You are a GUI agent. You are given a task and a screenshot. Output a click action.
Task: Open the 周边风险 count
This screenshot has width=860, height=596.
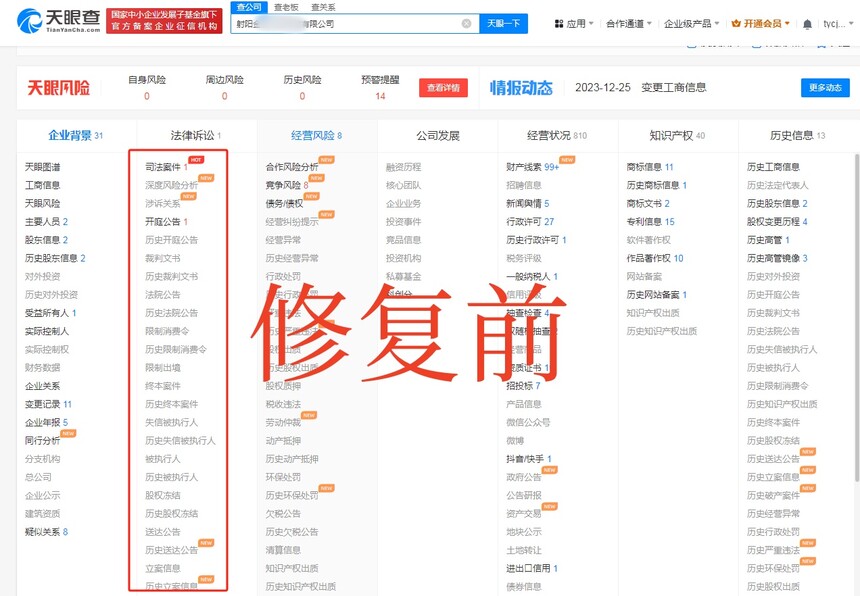[224, 96]
